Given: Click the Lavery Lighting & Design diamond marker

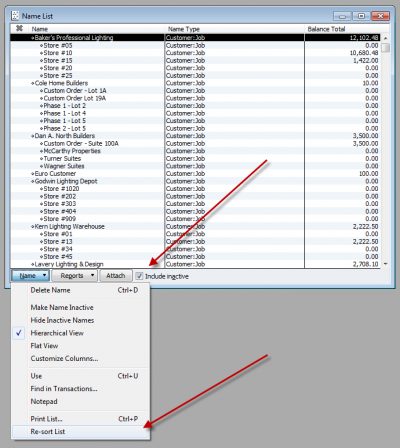Looking at the screenshot, I should tap(33, 264).
